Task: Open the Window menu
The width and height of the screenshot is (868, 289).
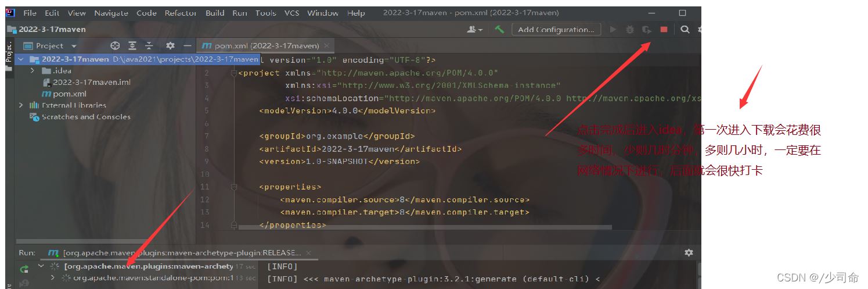Action: pos(323,13)
